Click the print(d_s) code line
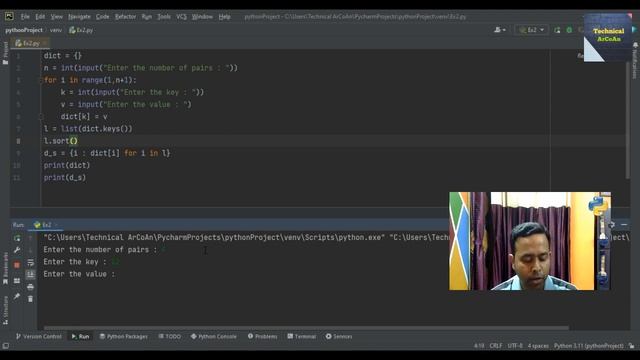Screen dimensions: 640x360 65,178
